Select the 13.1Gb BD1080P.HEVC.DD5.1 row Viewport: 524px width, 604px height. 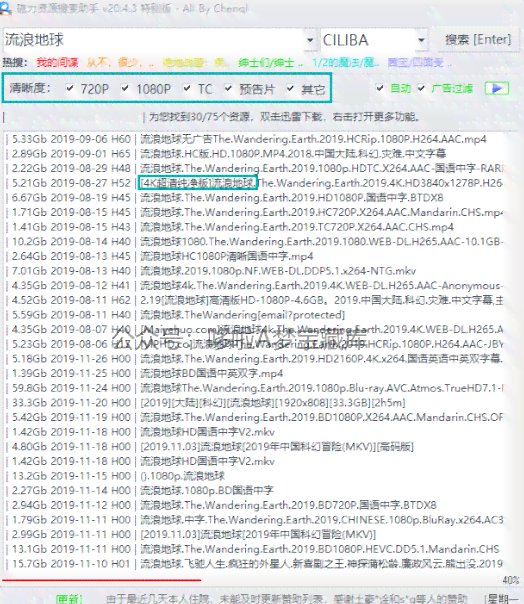[x=254, y=549]
